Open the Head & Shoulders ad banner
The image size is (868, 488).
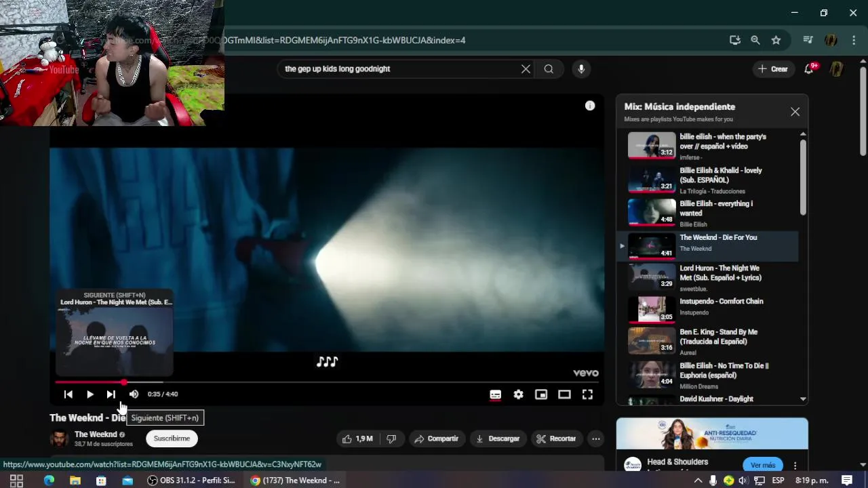tap(712, 434)
